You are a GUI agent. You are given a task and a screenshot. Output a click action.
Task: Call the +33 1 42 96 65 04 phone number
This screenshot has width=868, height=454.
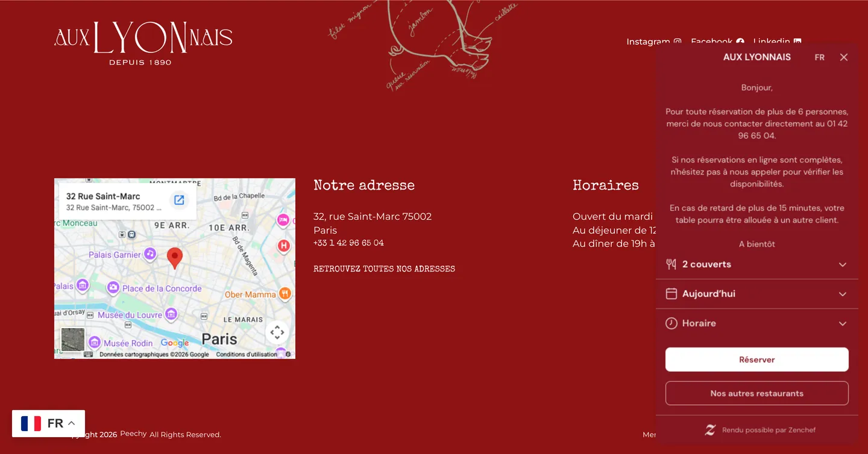point(348,243)
